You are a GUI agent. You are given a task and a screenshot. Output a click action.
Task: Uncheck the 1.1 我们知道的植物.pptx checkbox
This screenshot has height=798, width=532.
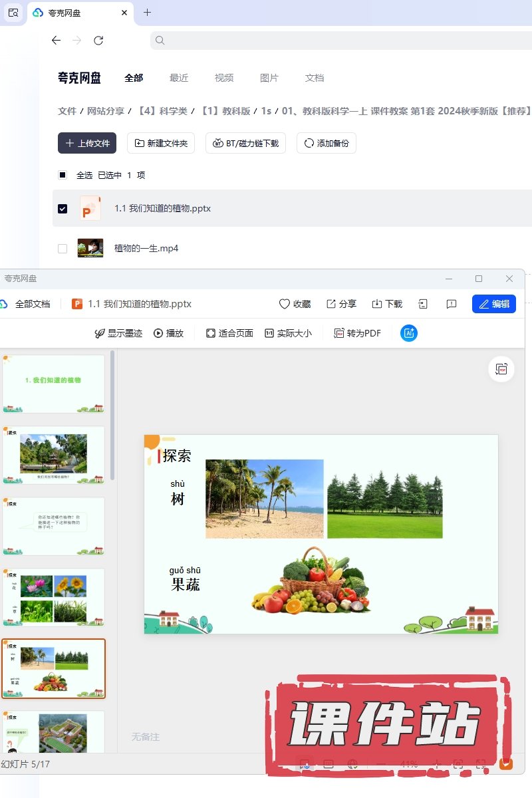pyautogui.click(x=63, y=209)
